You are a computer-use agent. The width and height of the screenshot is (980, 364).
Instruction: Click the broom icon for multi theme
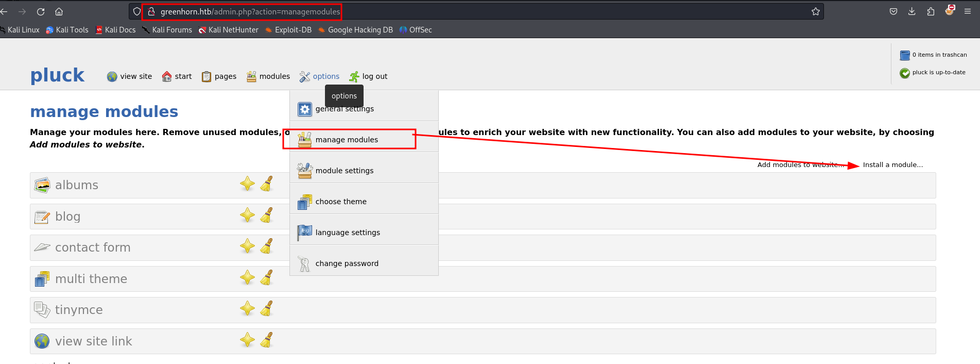pyautogui.click(x=266, y=278)
